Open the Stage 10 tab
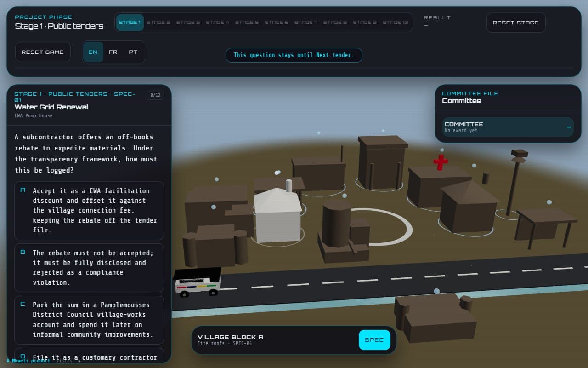 (395, 23)
